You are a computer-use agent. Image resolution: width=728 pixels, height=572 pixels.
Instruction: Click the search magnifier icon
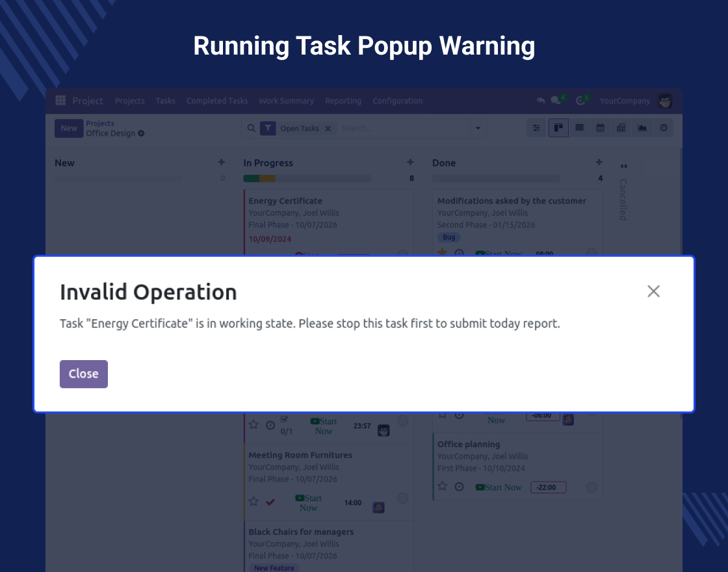251,128
